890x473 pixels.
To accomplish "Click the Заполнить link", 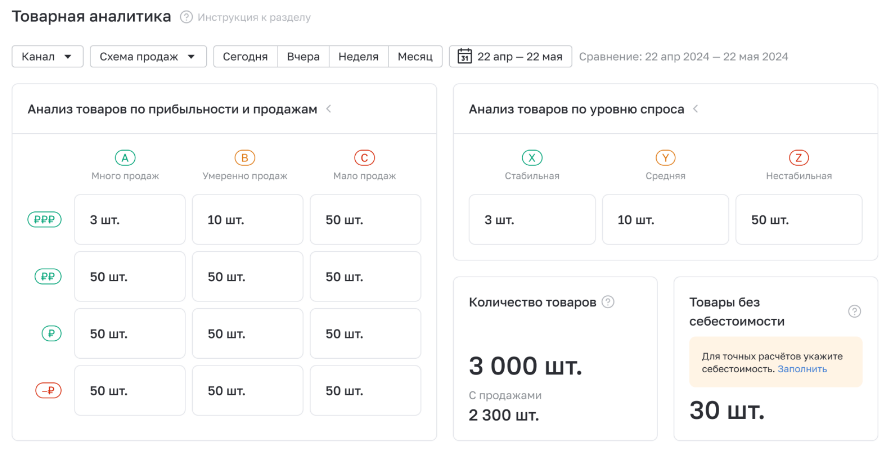I will pos(802,369).
